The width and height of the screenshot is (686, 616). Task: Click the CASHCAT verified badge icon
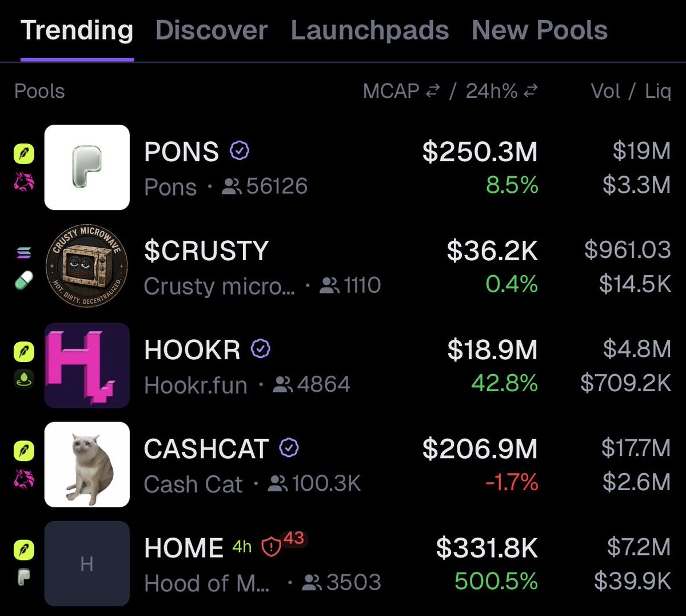(289, 448)
